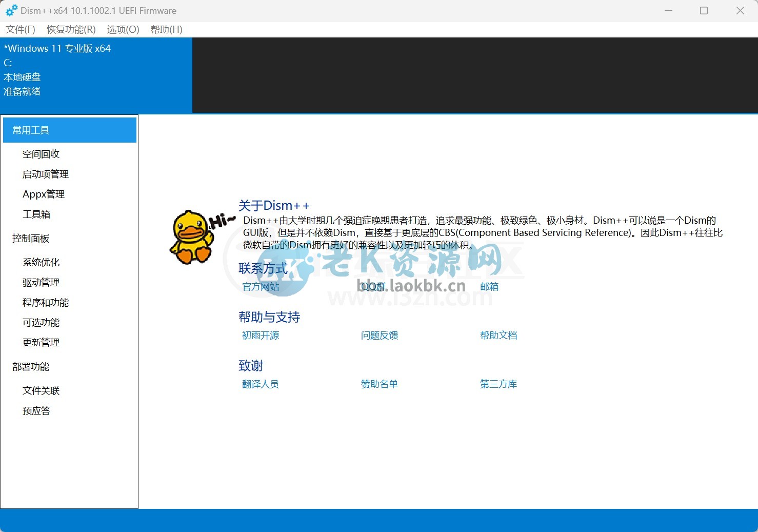Screen dimensions: 758x532
Task: Maximize the Dism++ window
Action: tap(704, 10)
